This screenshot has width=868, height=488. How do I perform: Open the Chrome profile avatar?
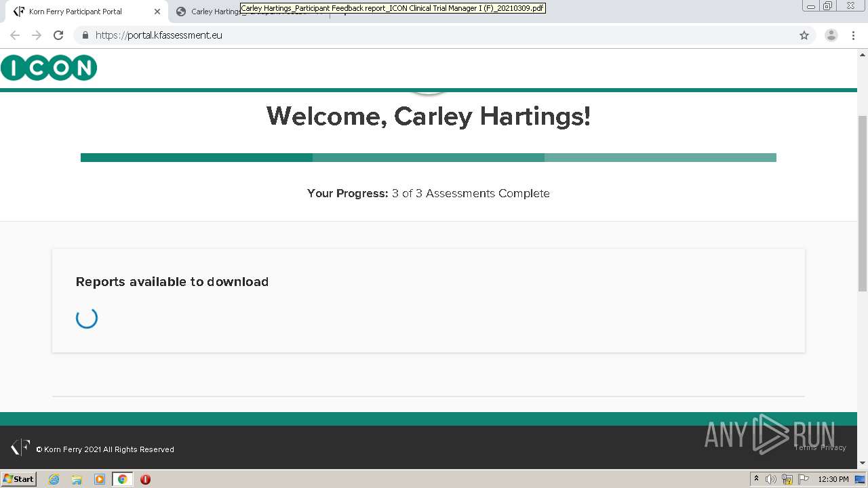point(831,35)
